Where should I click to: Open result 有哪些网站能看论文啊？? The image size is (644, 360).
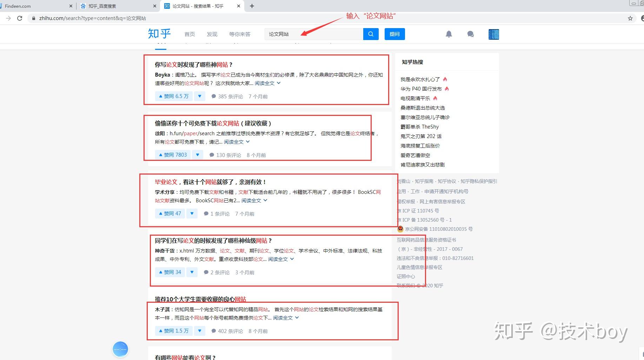(x=185, y=357)
